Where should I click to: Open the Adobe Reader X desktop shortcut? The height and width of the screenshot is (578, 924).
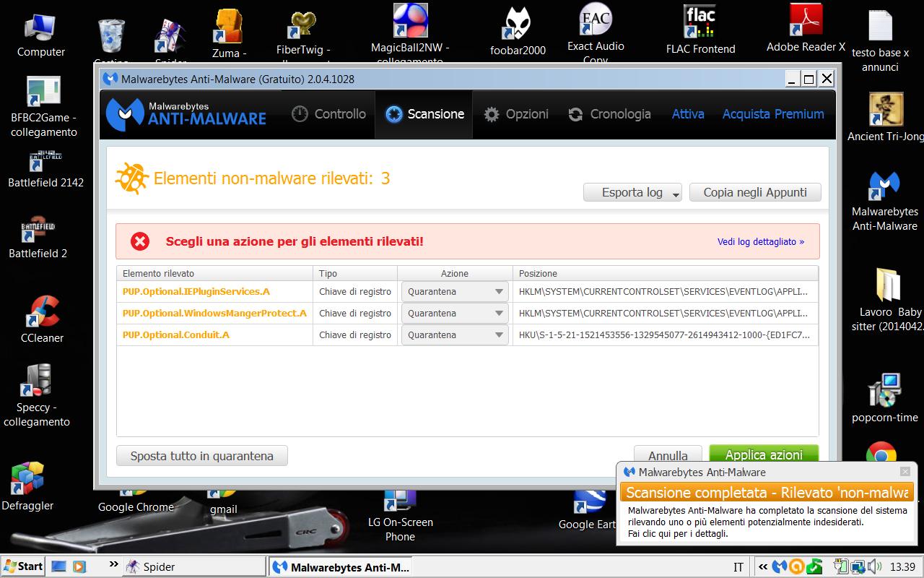click(806, 29)
